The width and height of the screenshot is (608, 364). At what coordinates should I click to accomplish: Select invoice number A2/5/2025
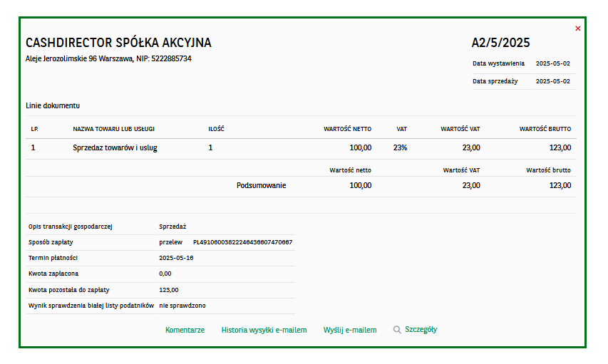pos(500,43)
